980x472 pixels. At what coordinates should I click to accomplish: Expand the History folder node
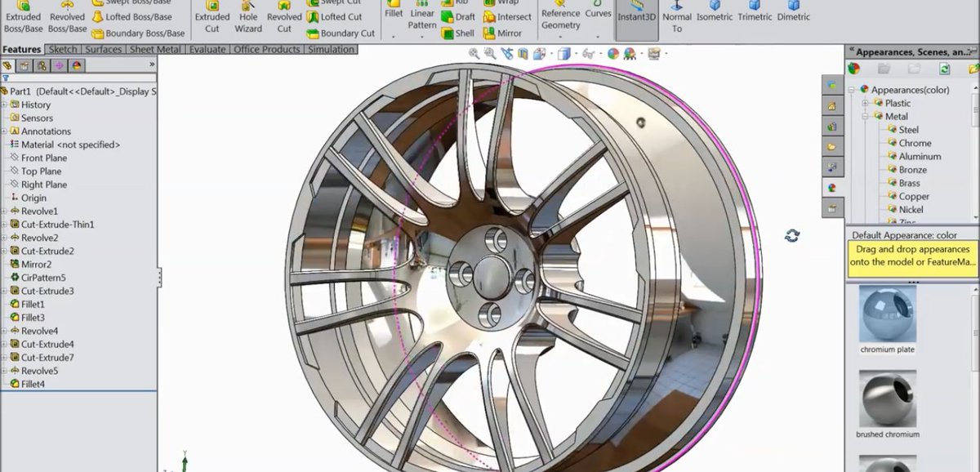pos(4,105)
